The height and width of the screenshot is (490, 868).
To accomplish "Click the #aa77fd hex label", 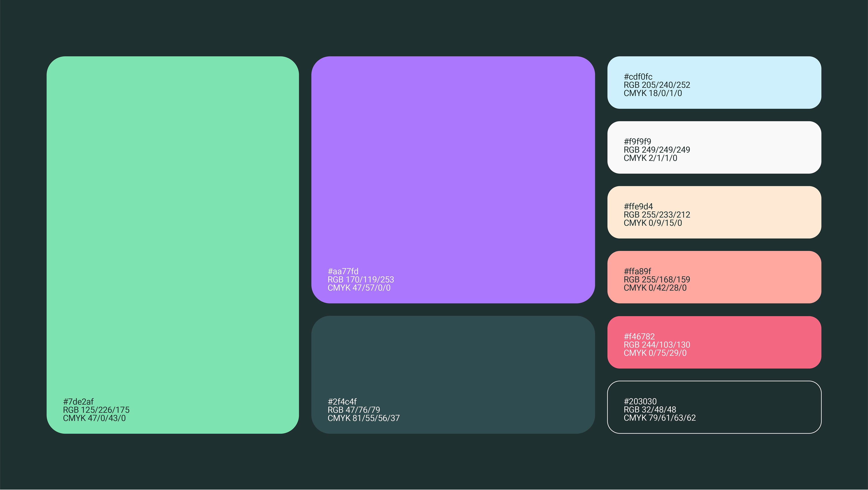I will [343, 271].
